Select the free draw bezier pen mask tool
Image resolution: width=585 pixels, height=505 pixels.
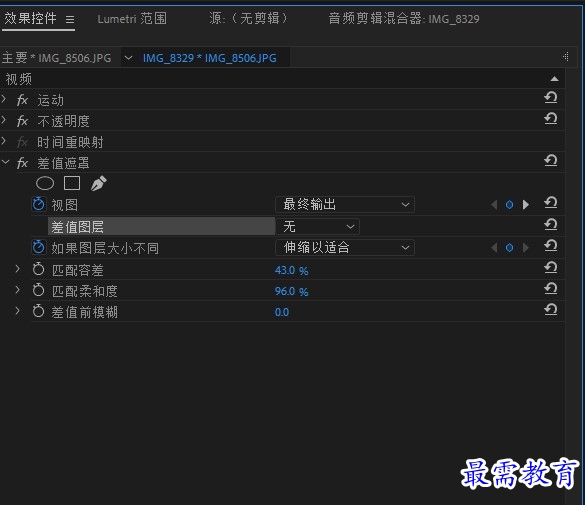click(x=98, y=183)
